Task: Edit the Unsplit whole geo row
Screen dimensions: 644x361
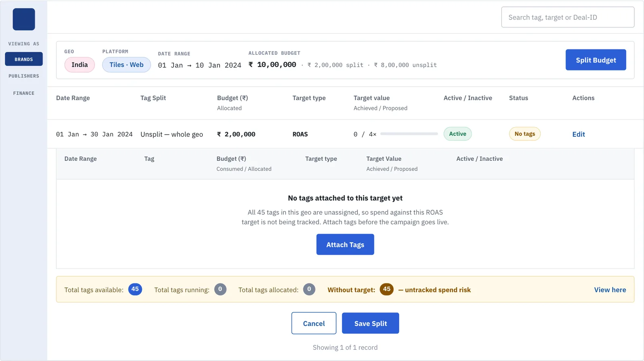Action: 578,134
